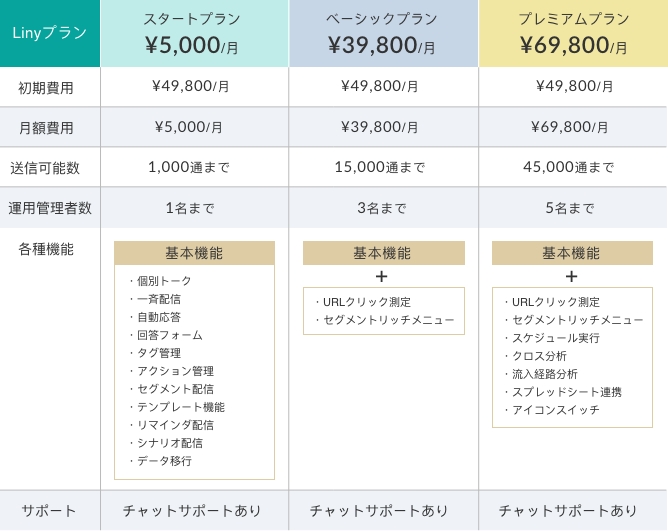Screen dimensions: 668x531
Task: Click 個別トーク in the feature list
Action: coord(164,281)
